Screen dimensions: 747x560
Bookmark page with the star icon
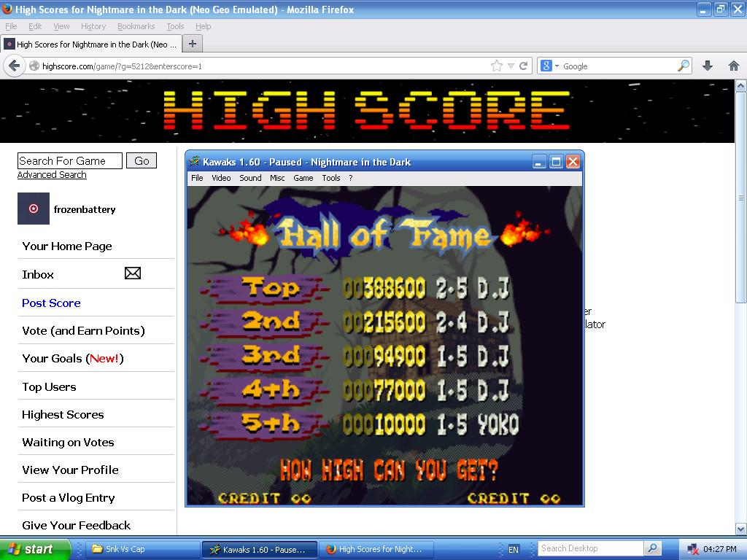tap(496, 66)
